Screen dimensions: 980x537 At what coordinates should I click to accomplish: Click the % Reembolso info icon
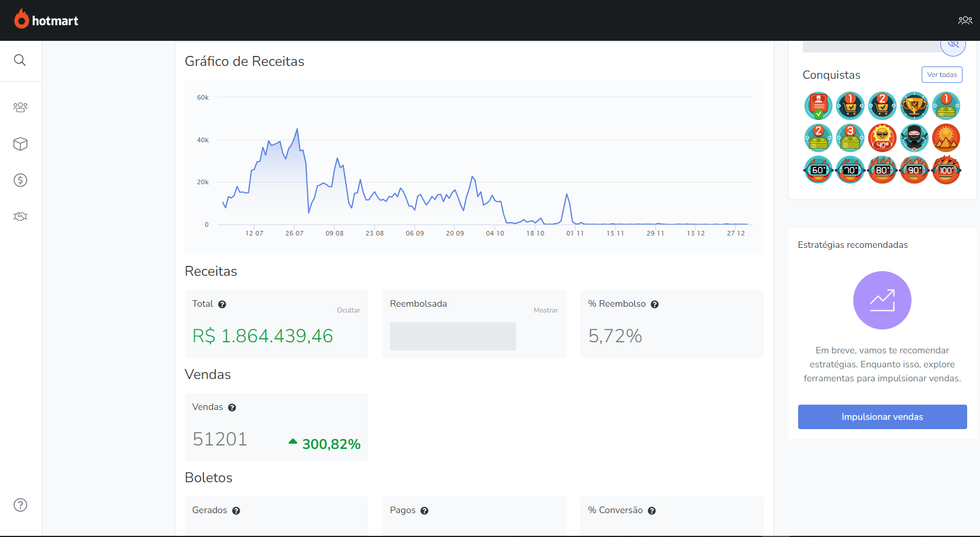655,304
